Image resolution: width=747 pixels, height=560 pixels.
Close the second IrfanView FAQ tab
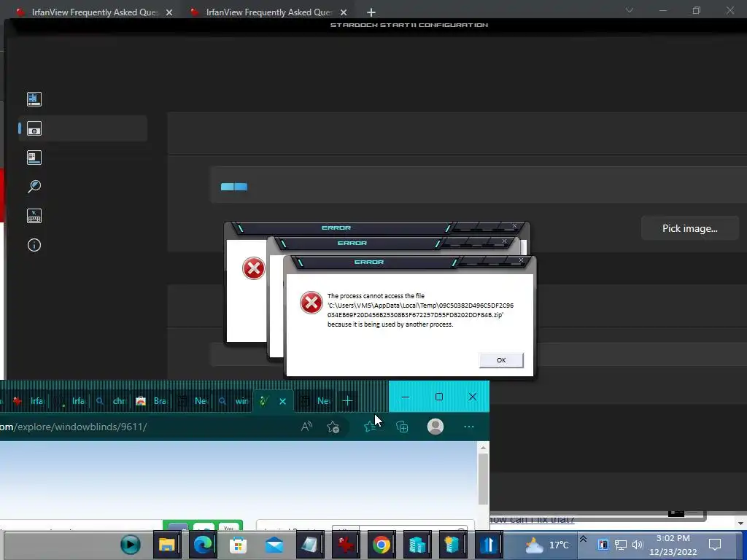[344, 13]
